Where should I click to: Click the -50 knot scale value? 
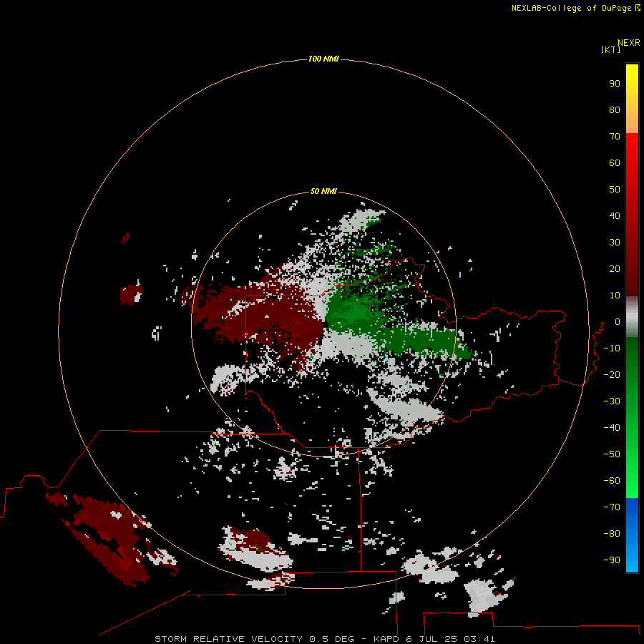point(612,454)
